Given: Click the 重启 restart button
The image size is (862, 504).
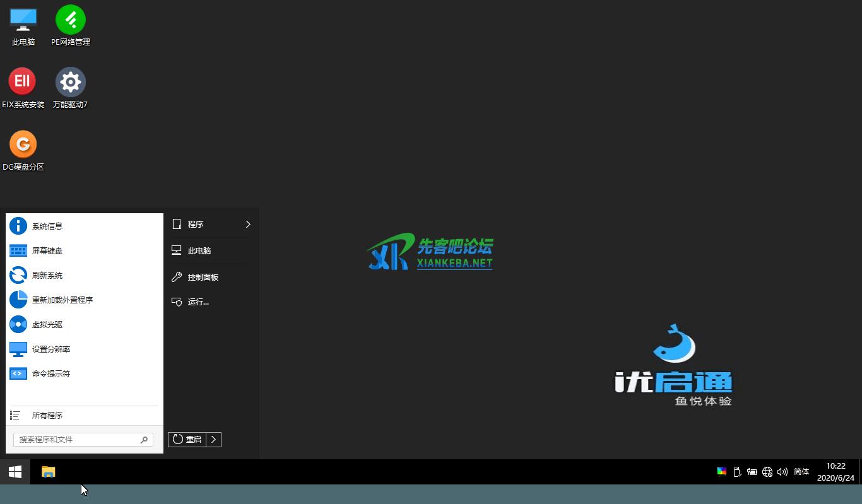Looking at the screenshot, I should pyautogui.click(x=188, y=439).
